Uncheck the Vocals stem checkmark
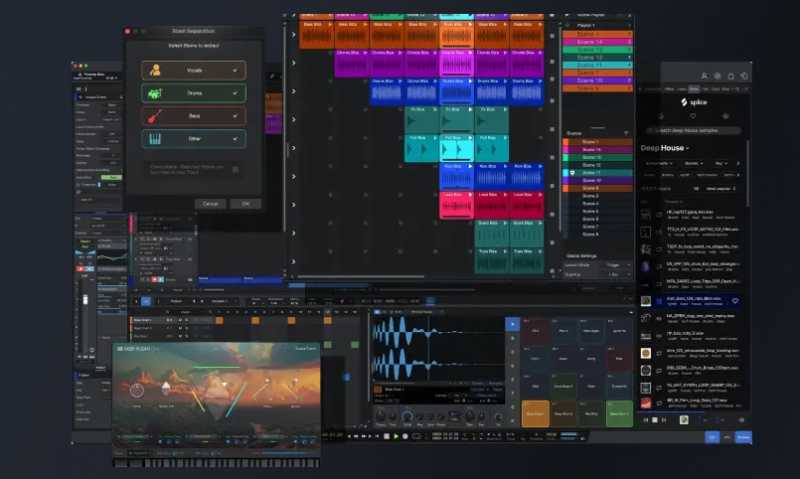This screenshot has width=800, height=479. click(235, 70)
